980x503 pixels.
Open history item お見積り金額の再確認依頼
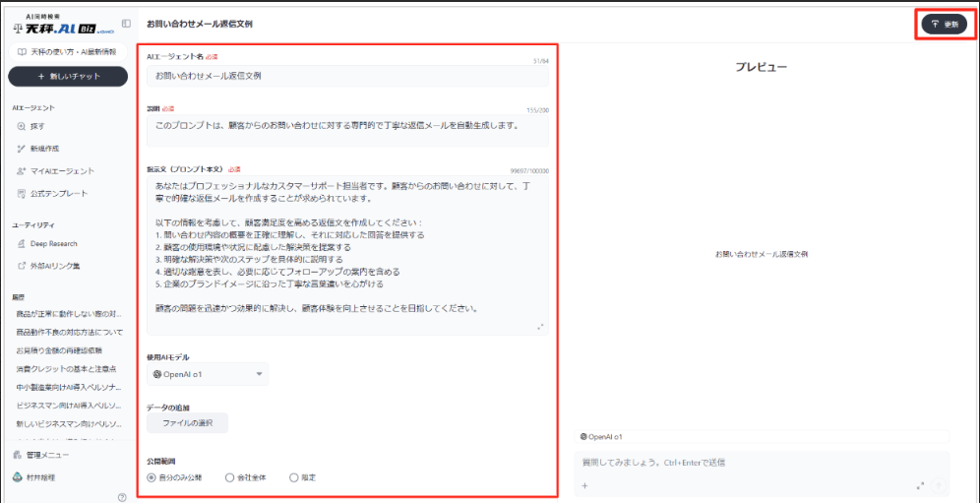(60, 350)
